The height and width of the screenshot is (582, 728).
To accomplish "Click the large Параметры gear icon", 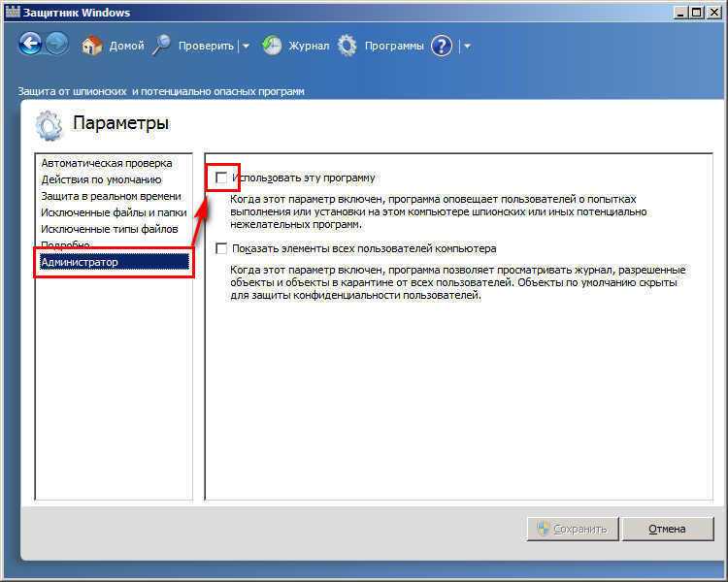I will 49,125.
